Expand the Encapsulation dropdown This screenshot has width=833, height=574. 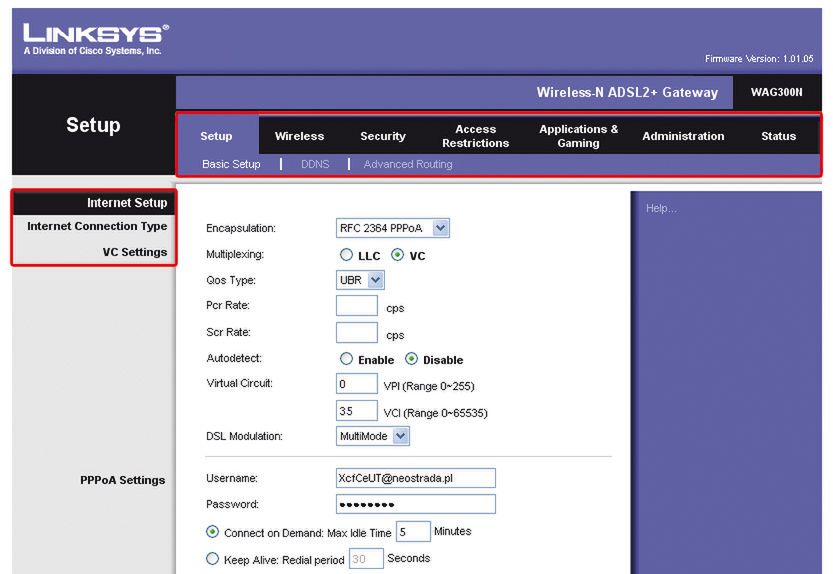[393, 228]
